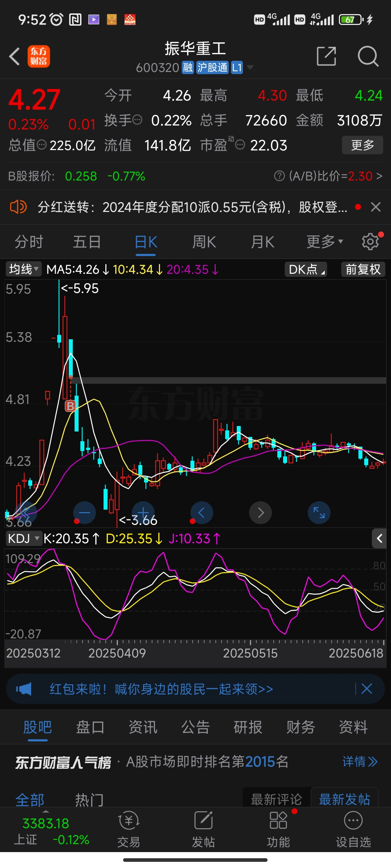Viewport: 391px width, 868px height.
Task: Open 功能 functions icon
Action: 278,829
